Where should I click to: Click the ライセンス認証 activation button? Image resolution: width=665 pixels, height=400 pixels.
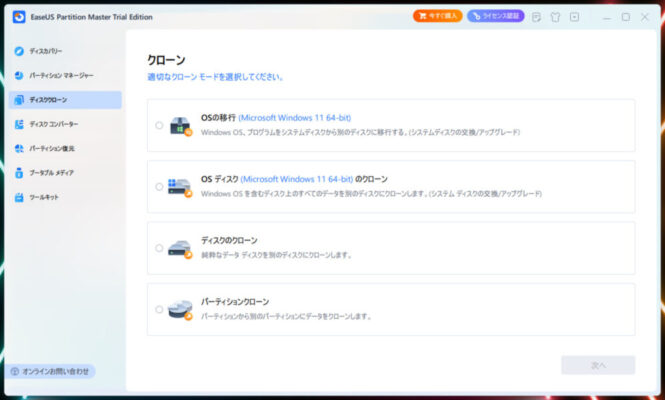(495, 16)
